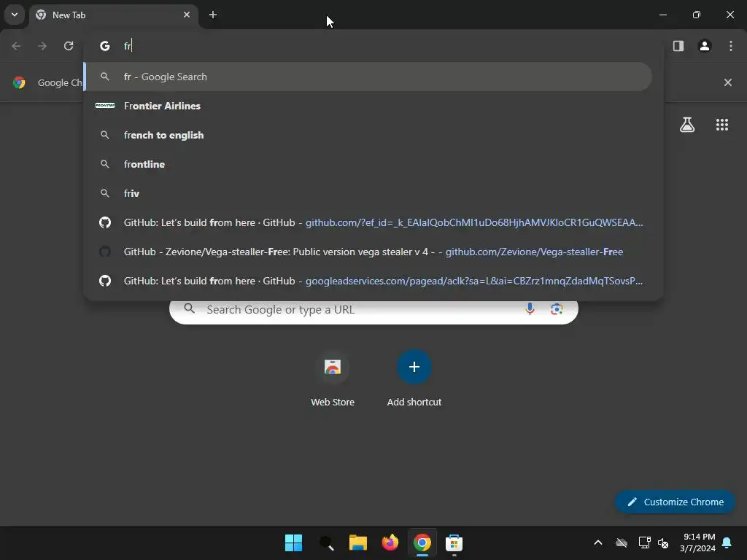Choose 'french to english' suggestion
747x560 pixels.
tap(368, 135)
